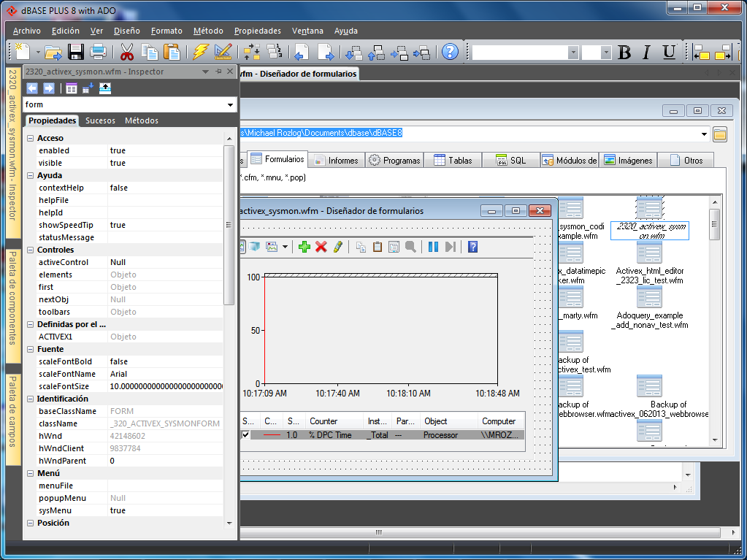
Task: Click the red X Delete counter icon
Action: [321, 247]
